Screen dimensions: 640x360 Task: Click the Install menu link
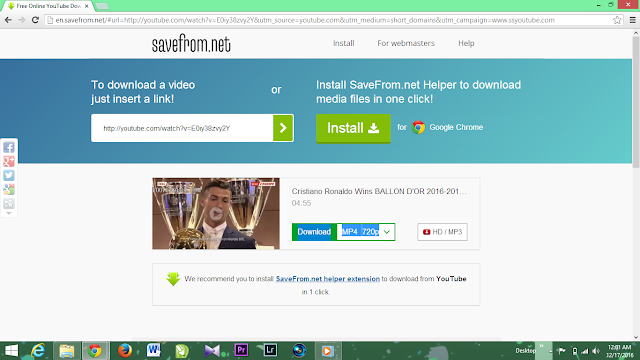[x=344, y=43]
